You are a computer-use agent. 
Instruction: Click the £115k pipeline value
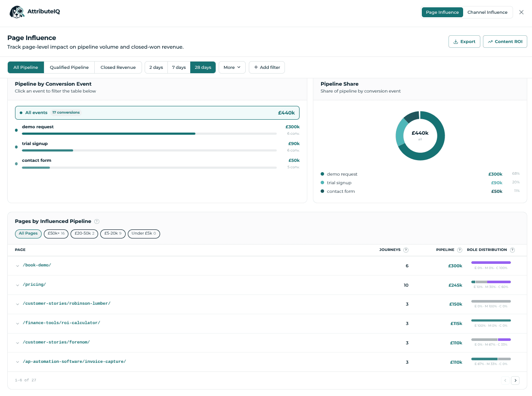(x=456, y=324)
